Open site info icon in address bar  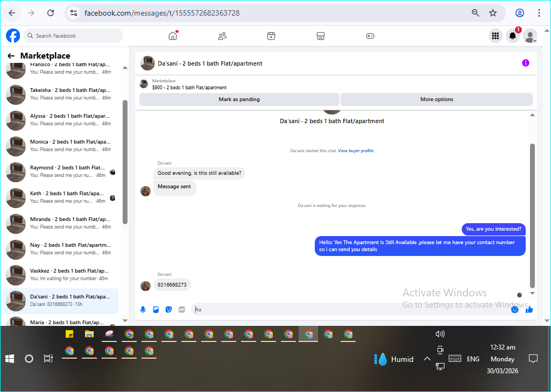[74, 13]
